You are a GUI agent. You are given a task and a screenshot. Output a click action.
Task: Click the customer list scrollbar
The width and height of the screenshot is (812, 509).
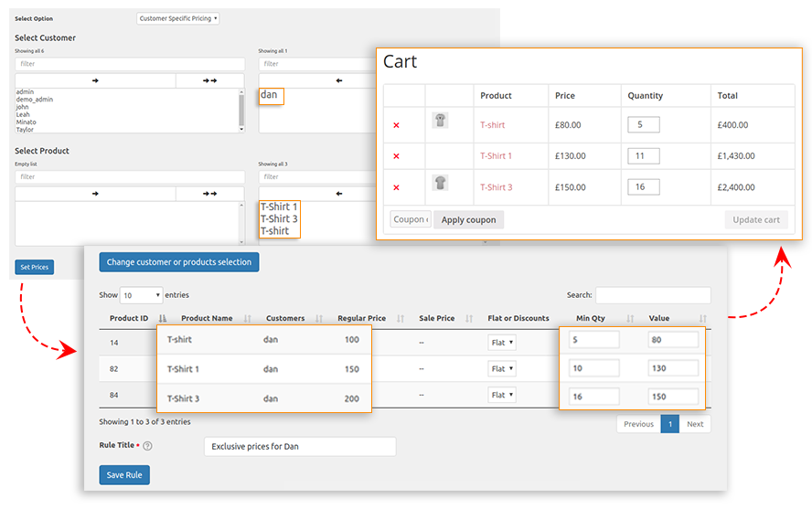coord(241,111)
